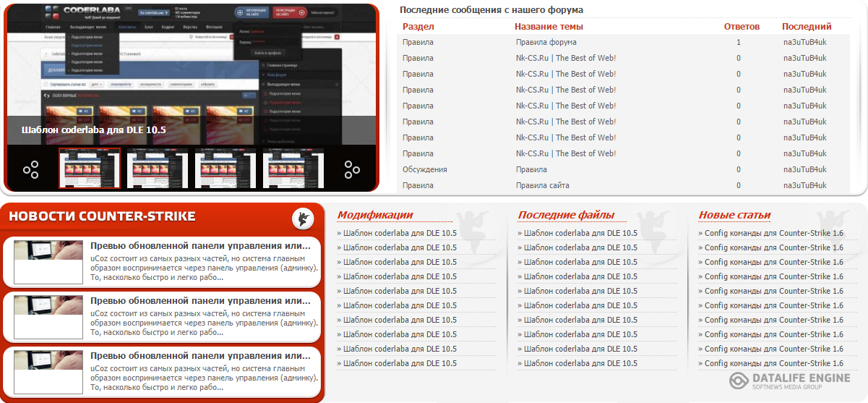This screenshot has width=868, height=403.
Task: Open user na3uTuB4uk in the Обсуждения row
Action: (804, 169)
